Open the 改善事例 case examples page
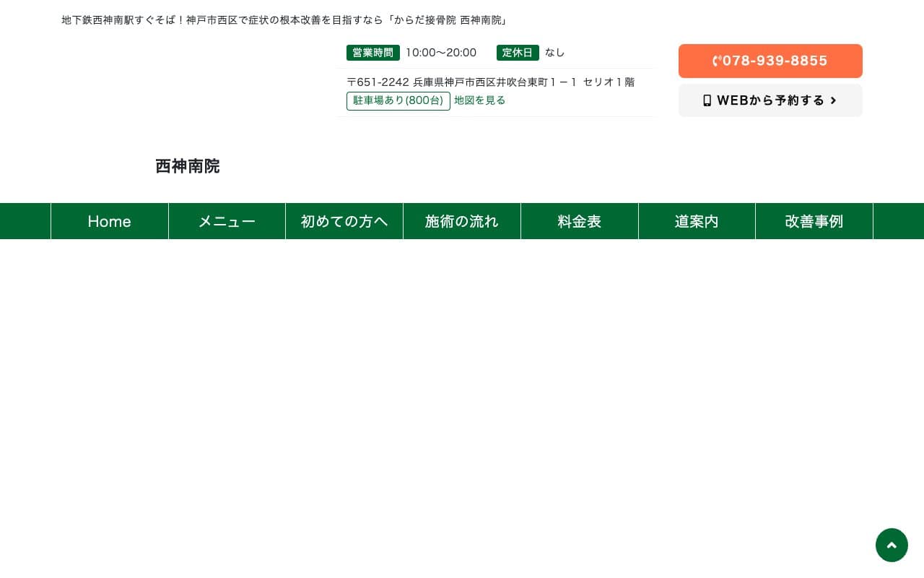The width and height of the screenshot is (924, 578). click(814, 221)
